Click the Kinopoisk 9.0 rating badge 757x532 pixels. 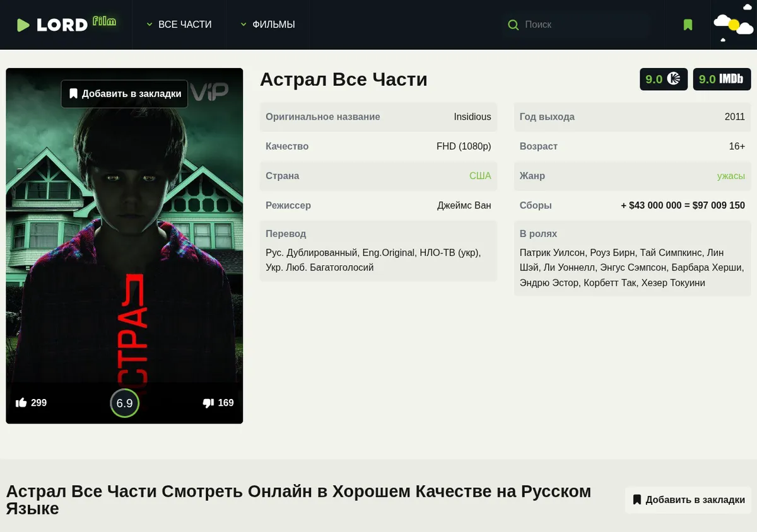coord(664,79)
